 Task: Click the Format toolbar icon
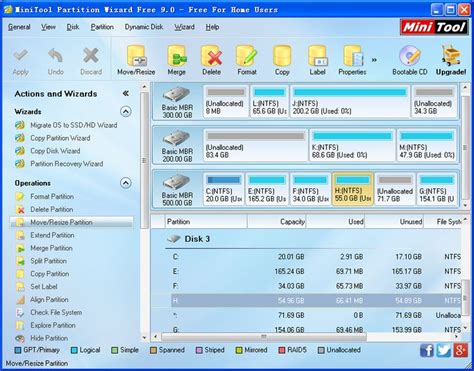pos(247,56)
